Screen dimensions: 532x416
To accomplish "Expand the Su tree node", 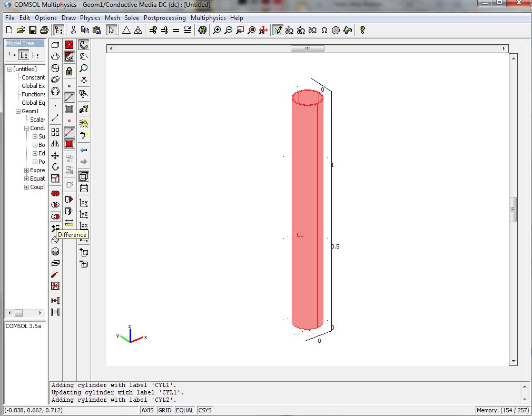I will (35, 137).
